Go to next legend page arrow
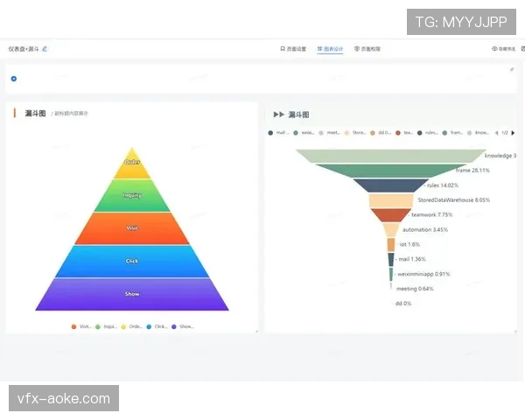This screenshot has width=525, height=420. click(x=513, y=133)
